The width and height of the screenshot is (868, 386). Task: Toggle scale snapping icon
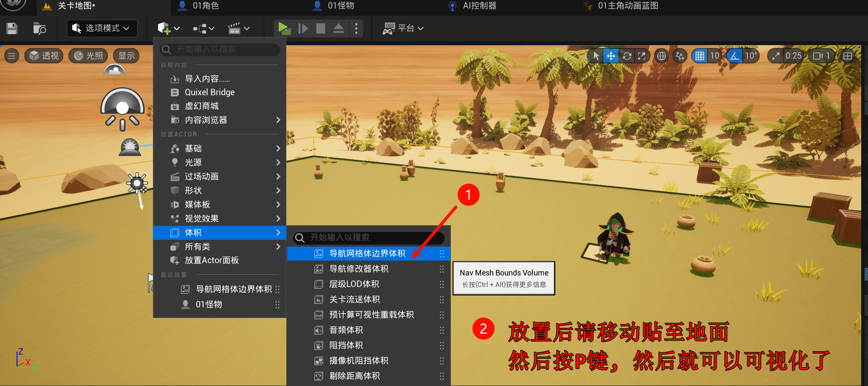pyautogui.click(x=776, y=56)
